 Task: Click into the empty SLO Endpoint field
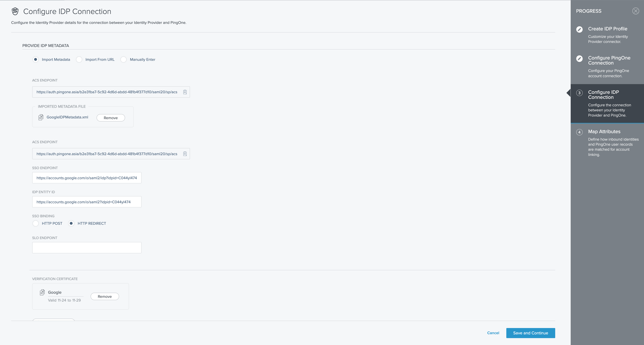coord(87,248)
